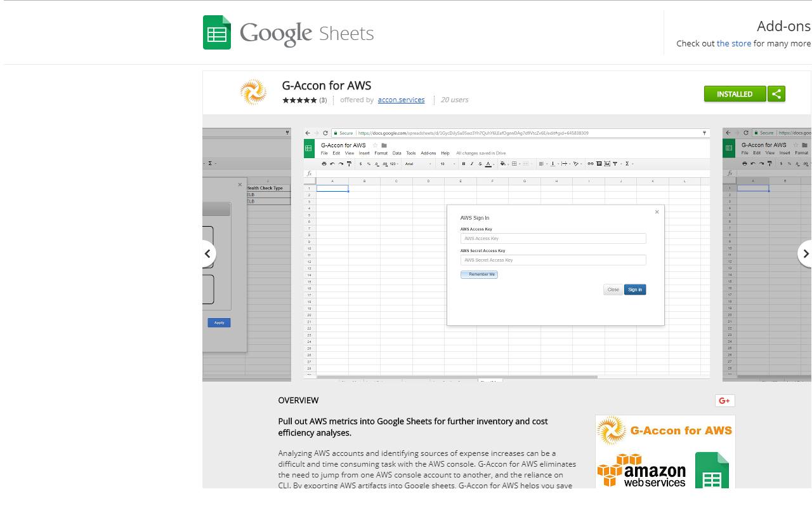Open the accon.services developer link

pos(401,100)
